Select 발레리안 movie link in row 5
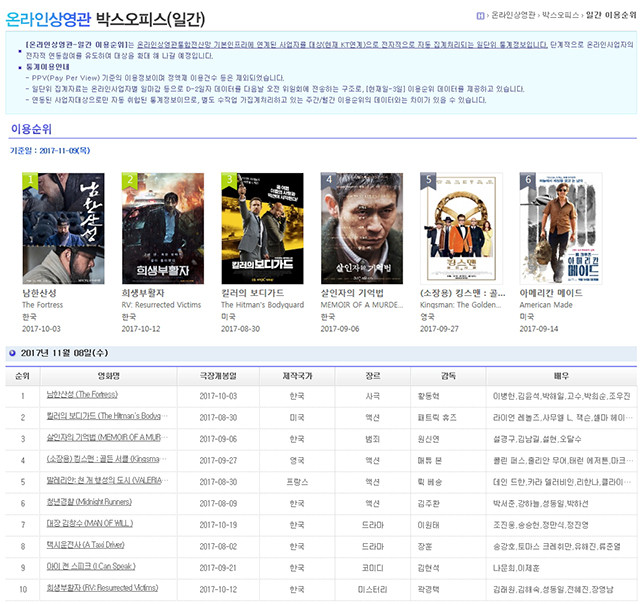This screenshot has height=604, width=640. (x=103, y=481)
